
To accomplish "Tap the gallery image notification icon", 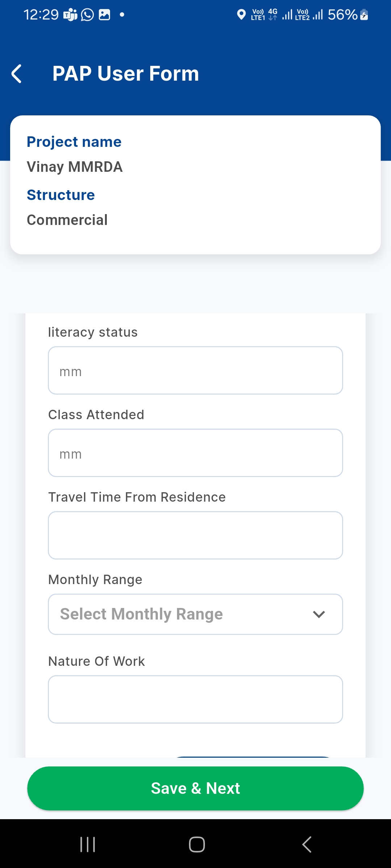I will [x=105, y=15].
